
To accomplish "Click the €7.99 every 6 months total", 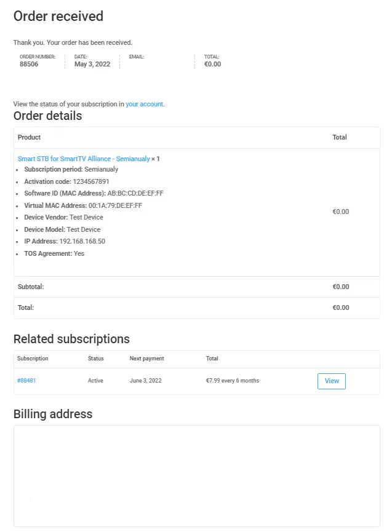I will [233, 381].
